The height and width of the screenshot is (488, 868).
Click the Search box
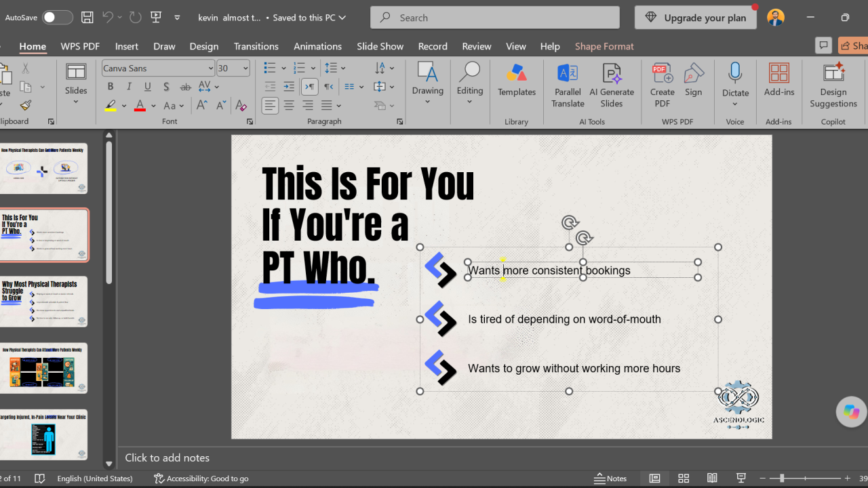coord(495,18)
